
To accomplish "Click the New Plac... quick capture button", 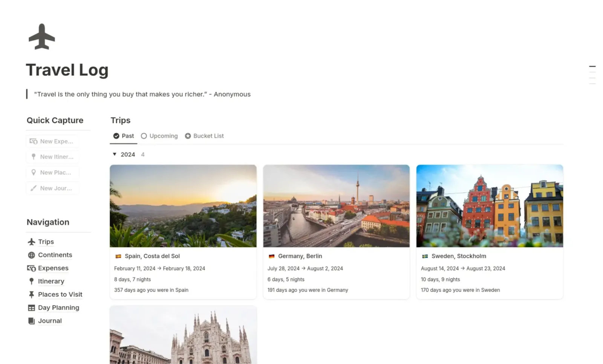I will (52, 173).
